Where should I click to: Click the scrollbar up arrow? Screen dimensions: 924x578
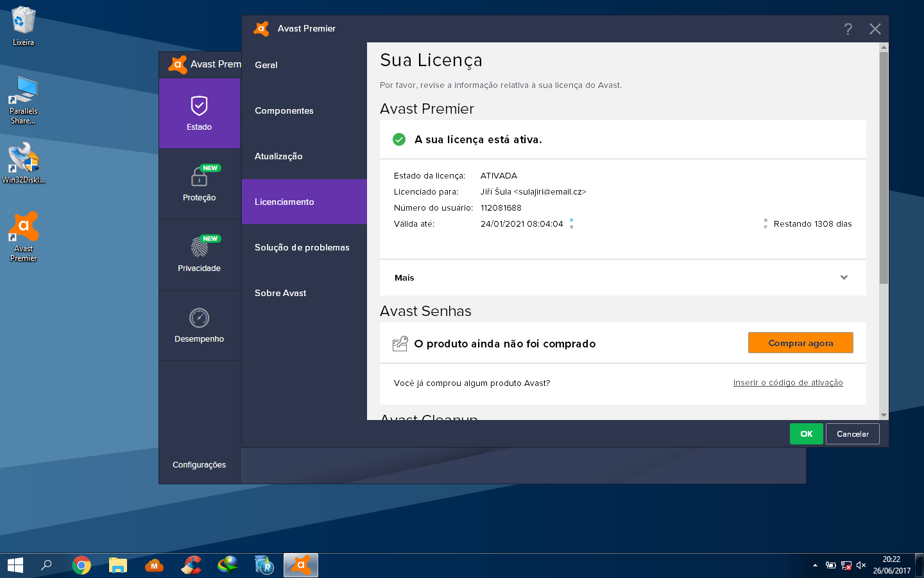click(884, 48)
